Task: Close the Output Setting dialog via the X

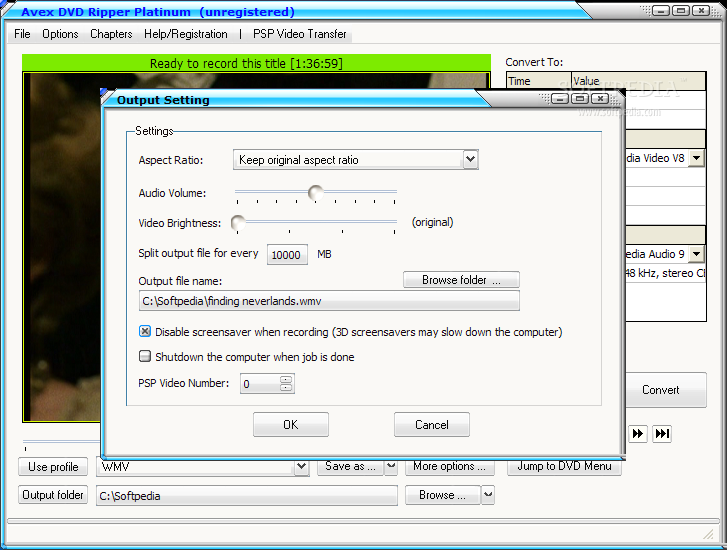Action: 600,98
